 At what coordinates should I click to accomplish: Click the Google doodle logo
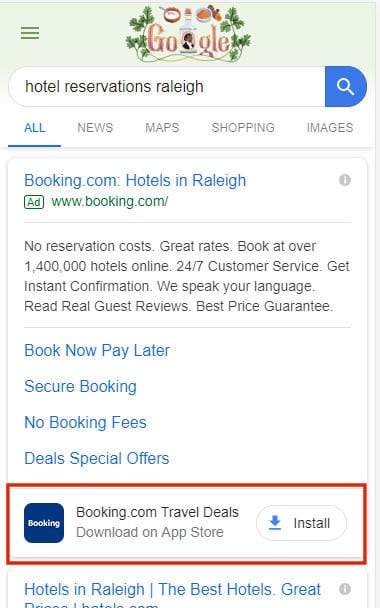coord(188,34)
